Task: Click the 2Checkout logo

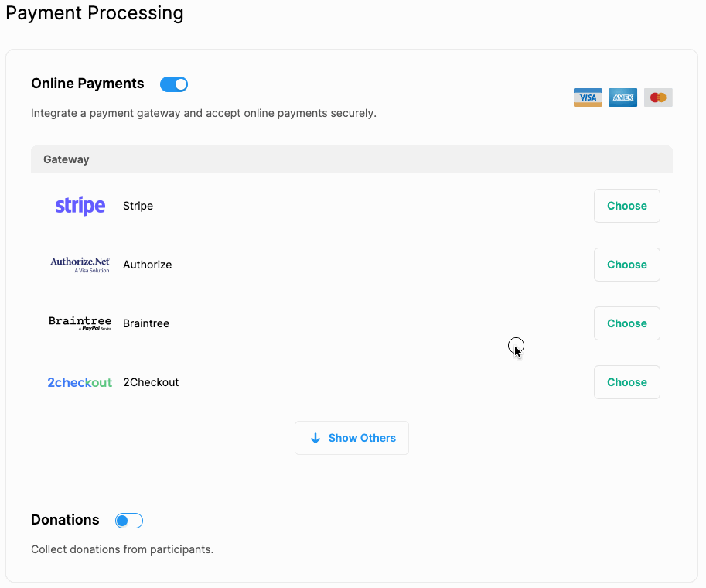Action: click(80, 381)
